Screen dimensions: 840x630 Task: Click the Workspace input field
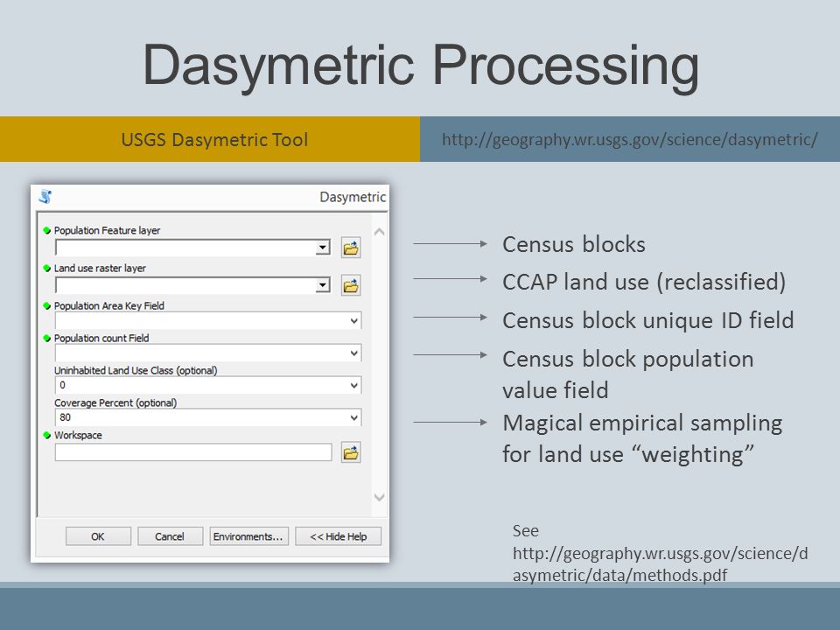click(193, 452)
